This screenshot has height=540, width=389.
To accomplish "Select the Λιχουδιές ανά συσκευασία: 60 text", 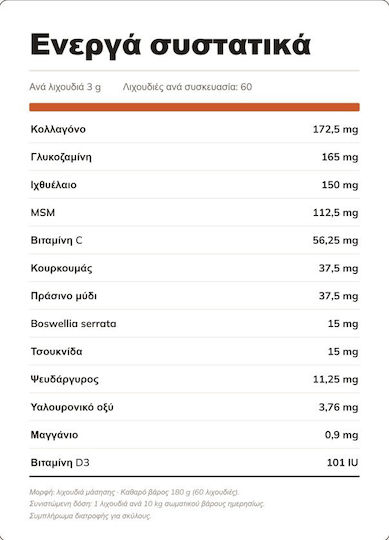I will point(188,87).
